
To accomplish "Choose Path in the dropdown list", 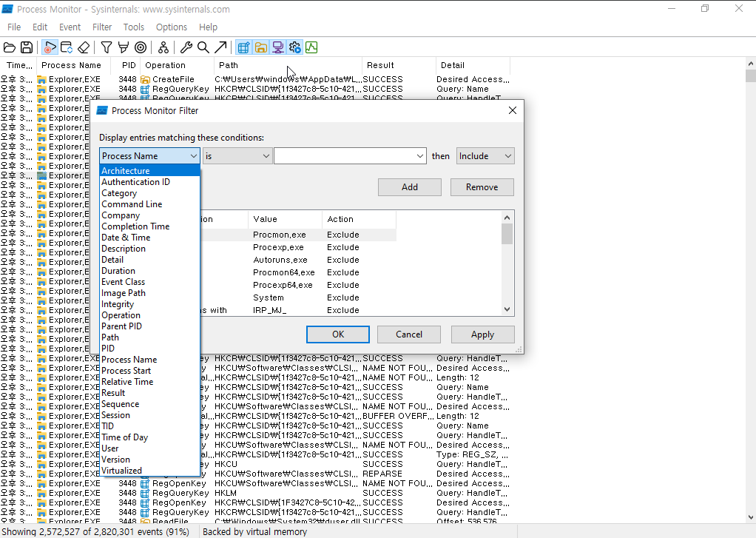I will pyautogui.click(x=149, y=337).
